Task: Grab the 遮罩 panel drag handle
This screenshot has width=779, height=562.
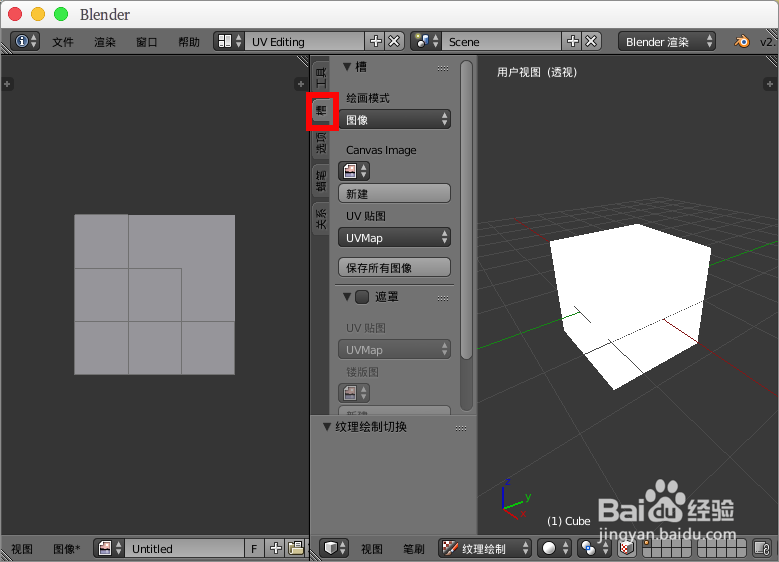Action: pyautogui.click(x=443, y=298)
